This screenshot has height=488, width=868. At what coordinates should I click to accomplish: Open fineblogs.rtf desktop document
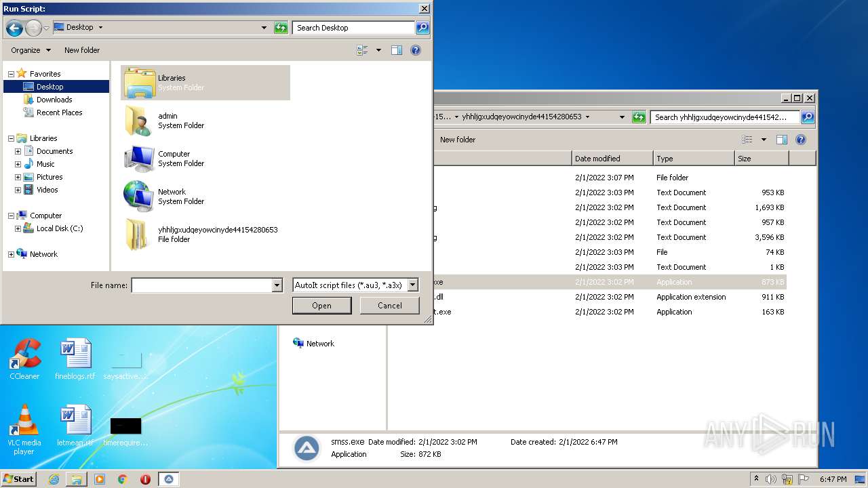coord(75,359)
